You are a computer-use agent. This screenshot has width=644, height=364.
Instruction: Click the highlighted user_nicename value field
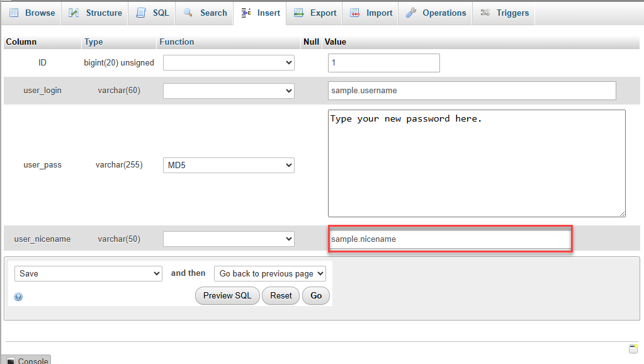[449, 239]
